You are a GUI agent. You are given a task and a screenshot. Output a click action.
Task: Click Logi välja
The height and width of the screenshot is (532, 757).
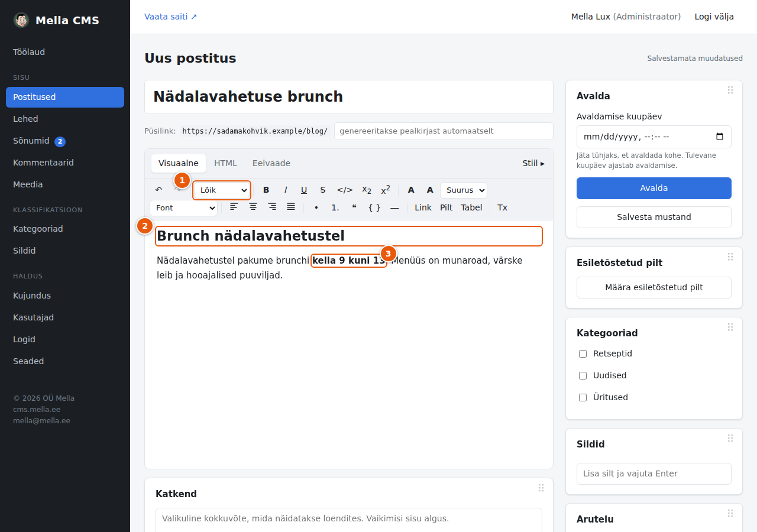tap(714, 17)
